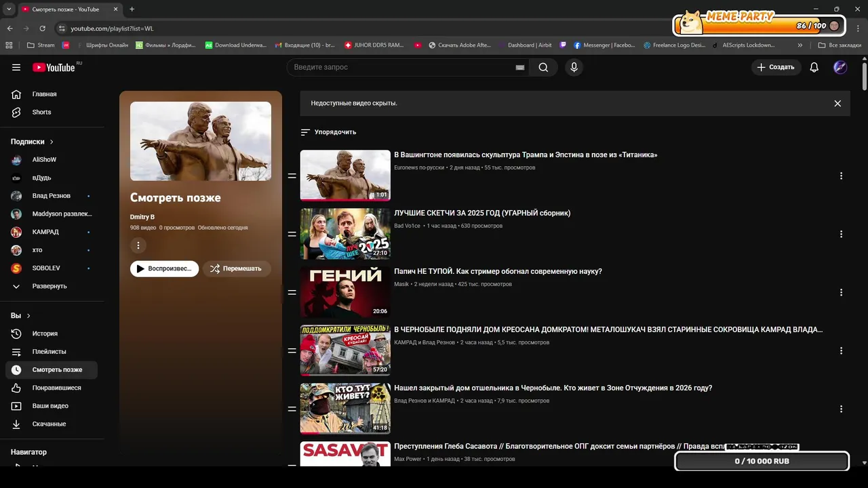Open options menu for ЛУЧШИЕ СКЕТЧИ video

point(841,234)
